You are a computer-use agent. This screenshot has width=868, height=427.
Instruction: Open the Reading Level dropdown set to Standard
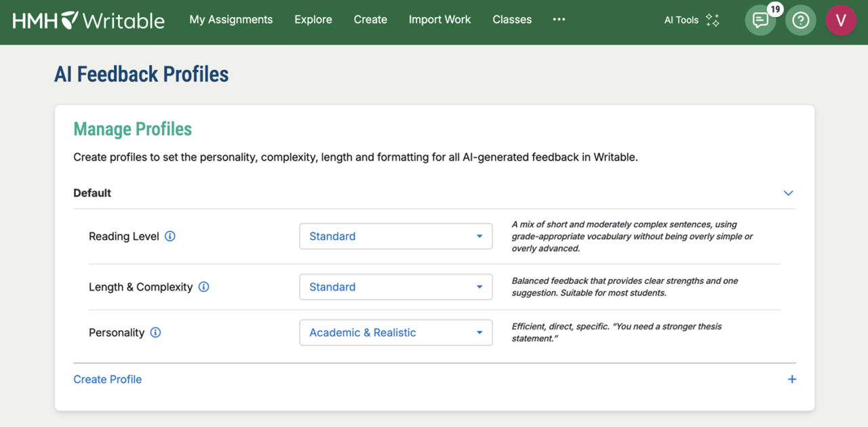tap(395, 236)
